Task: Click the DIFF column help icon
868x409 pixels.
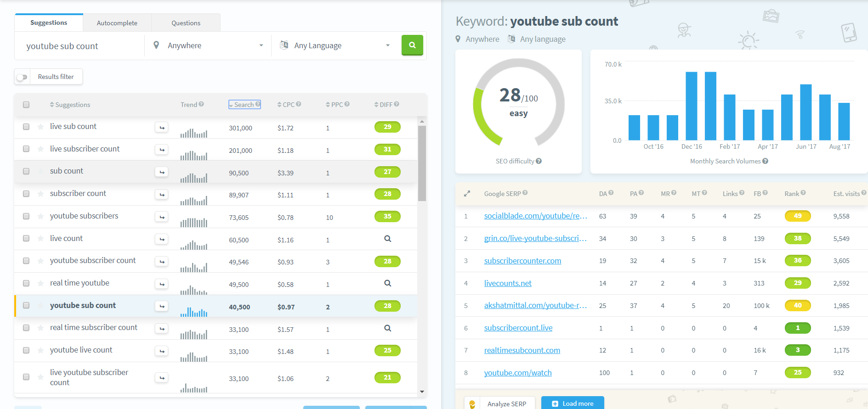Action: 397,104
